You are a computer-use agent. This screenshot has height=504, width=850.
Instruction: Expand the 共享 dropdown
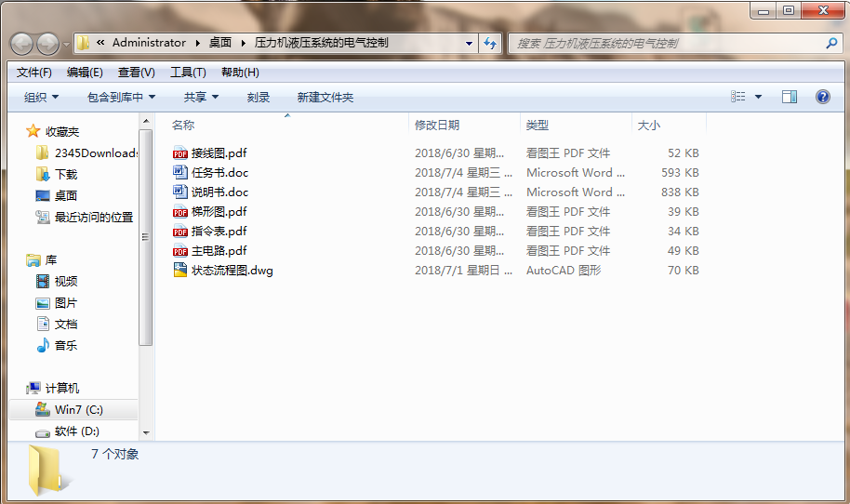[x=201, y=97]
